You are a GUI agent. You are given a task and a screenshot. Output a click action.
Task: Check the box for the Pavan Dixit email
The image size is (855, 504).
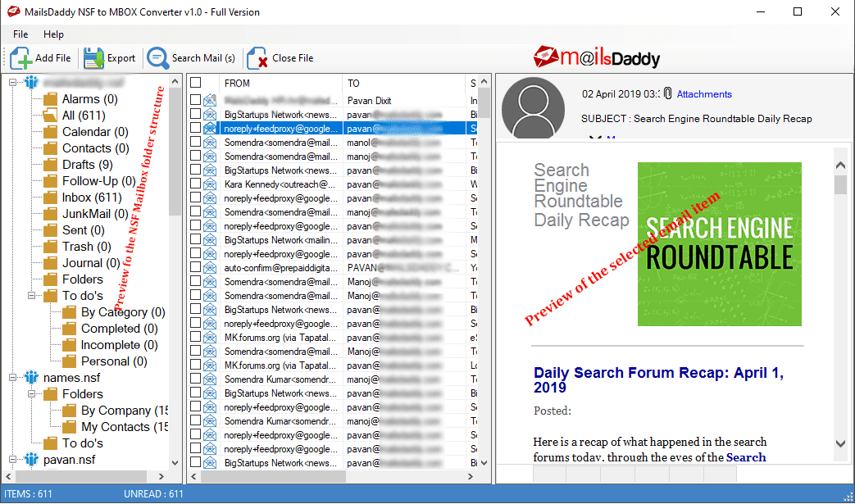(196, 100)
